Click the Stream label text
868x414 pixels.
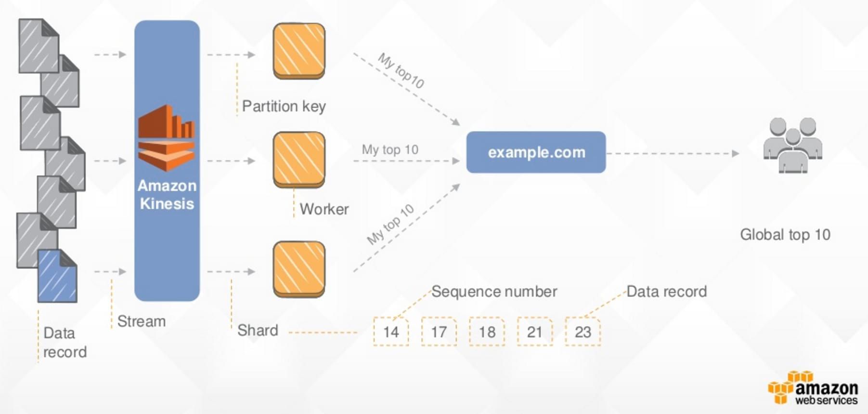pos(141,321)
